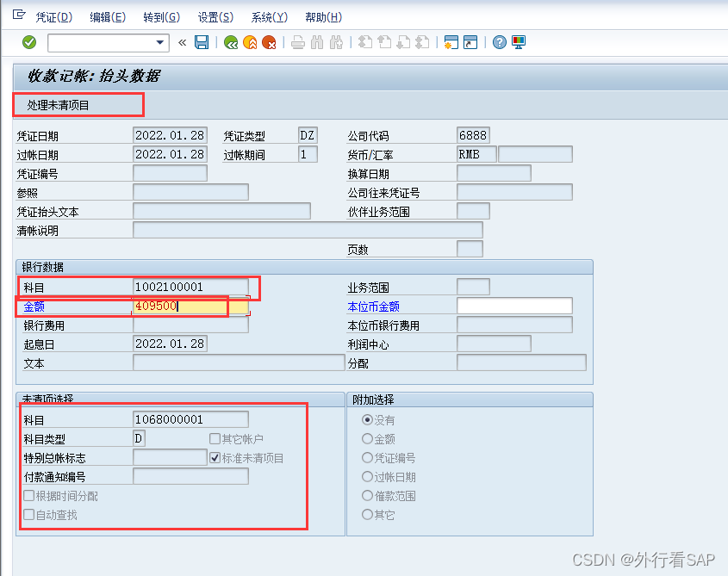
Task: Click the 银行费用 input field
Action: 190,325
